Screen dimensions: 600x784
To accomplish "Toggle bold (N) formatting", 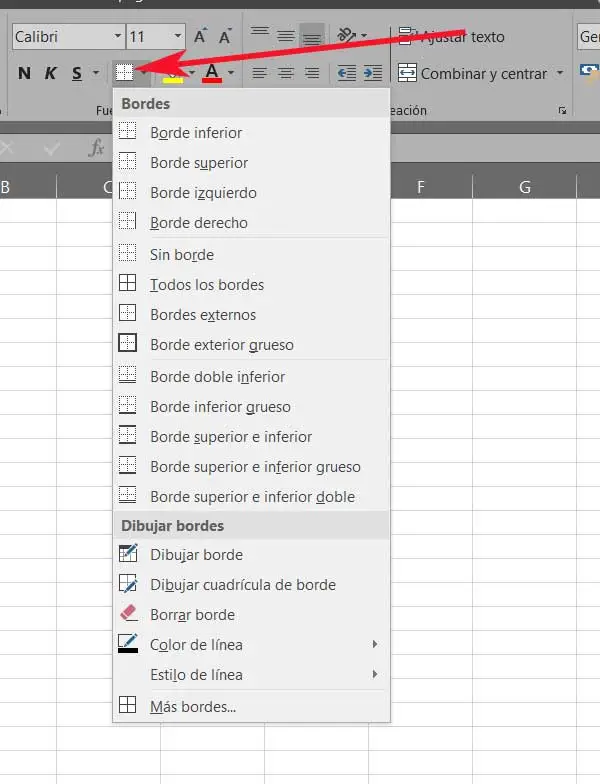I will click(x=24, y=73).
